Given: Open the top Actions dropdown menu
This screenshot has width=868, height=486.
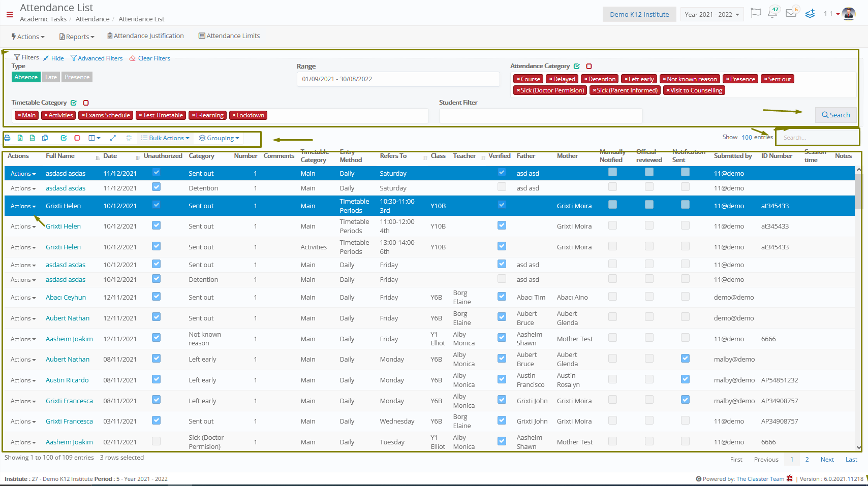Looking at the screenshot, I should (x=28, y=37).
